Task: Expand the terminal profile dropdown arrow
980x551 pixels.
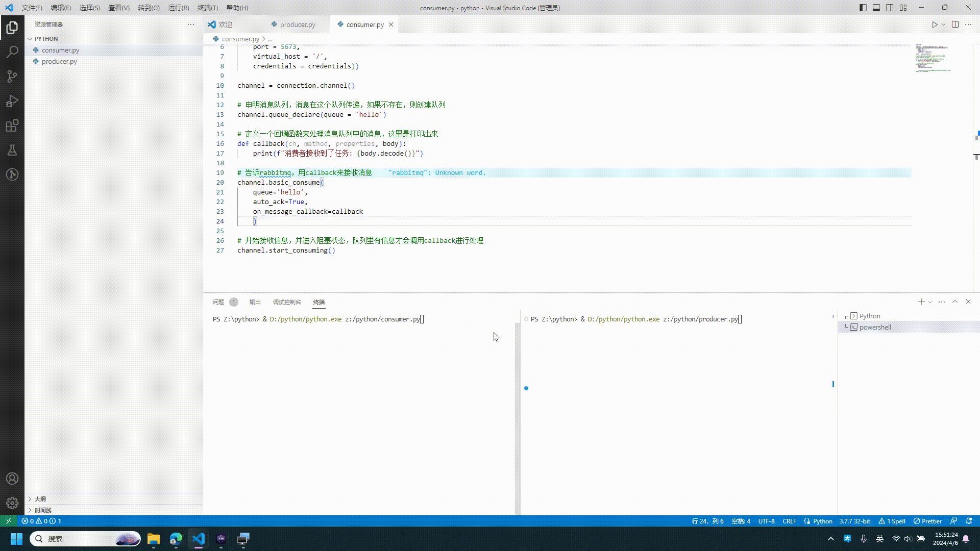Action: coord(929,302)
